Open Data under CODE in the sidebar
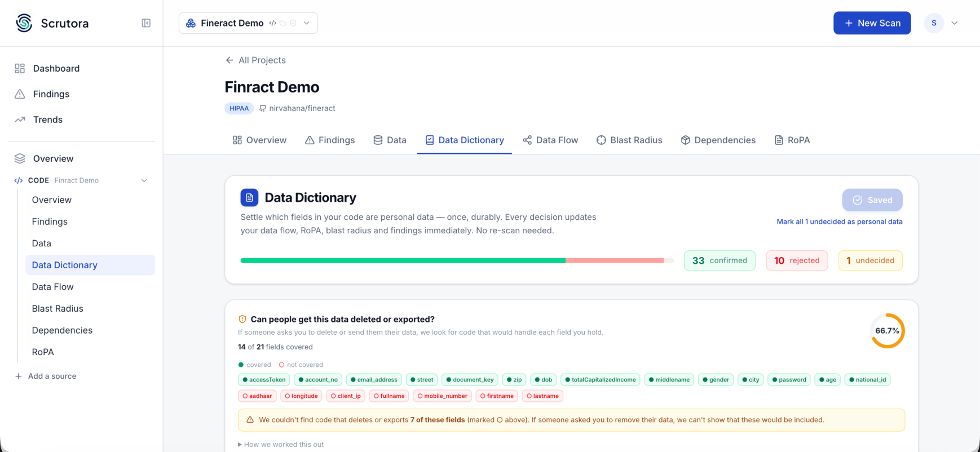980x452 pixels. pyautogui.click(x=90, y=243)
